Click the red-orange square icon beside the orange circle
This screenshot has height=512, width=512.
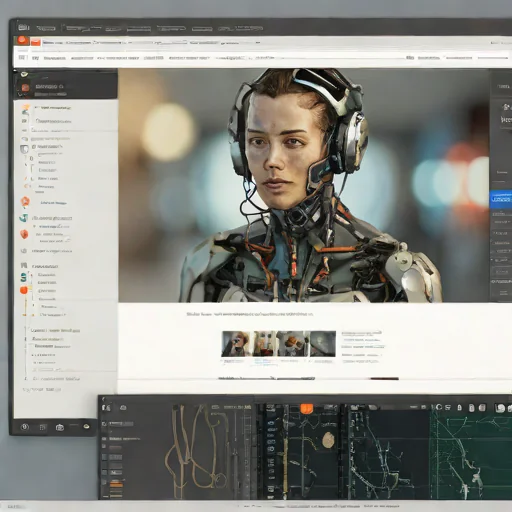tap(35, 42)
